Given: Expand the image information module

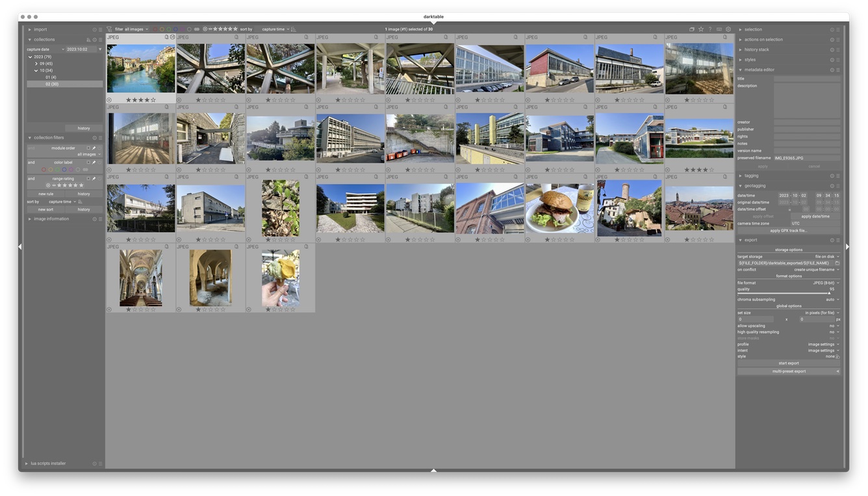Looking at the screenshot, I should (51, 219).
